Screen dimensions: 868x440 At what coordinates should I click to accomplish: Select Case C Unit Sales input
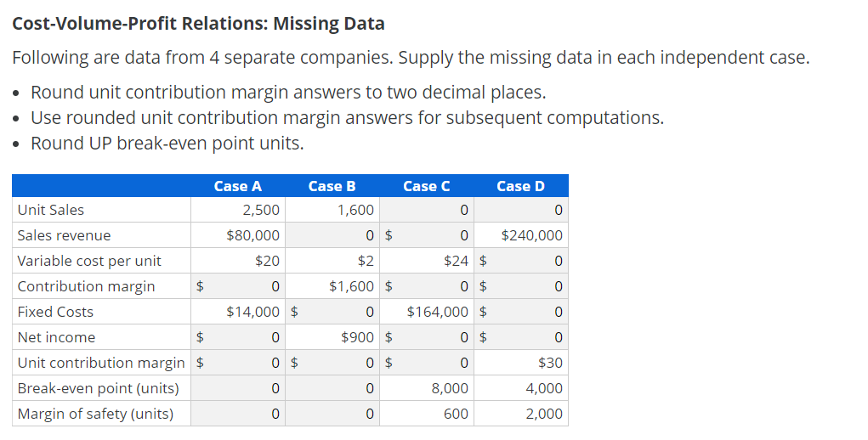click(427, 210)
